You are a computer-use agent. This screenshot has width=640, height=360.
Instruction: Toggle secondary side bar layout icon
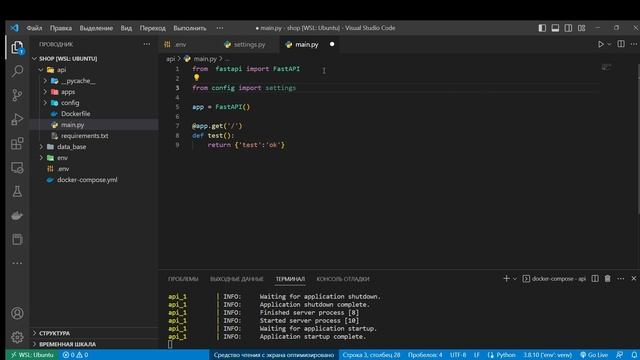pyautogui.click(x=568, y=28)
